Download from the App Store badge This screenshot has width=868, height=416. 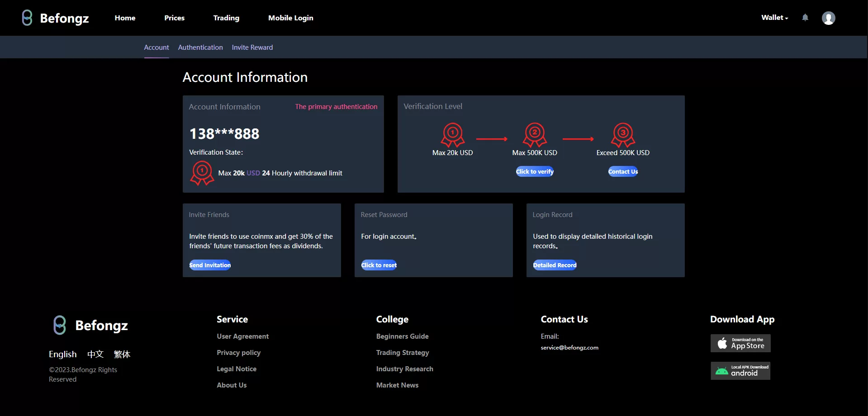click(x=740, y=343)
